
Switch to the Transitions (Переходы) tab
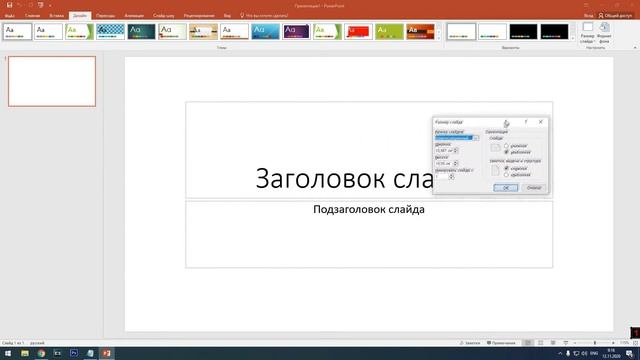(106, 16)
